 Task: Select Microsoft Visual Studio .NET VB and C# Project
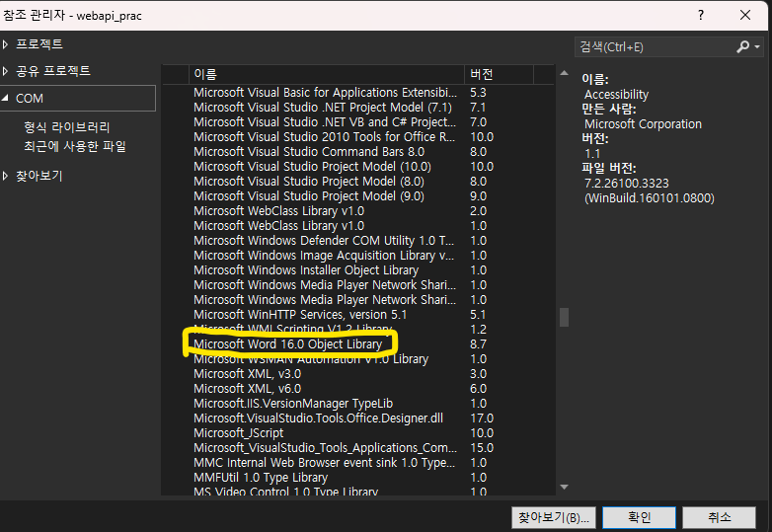pyautogui.click(x=358, y=122)
